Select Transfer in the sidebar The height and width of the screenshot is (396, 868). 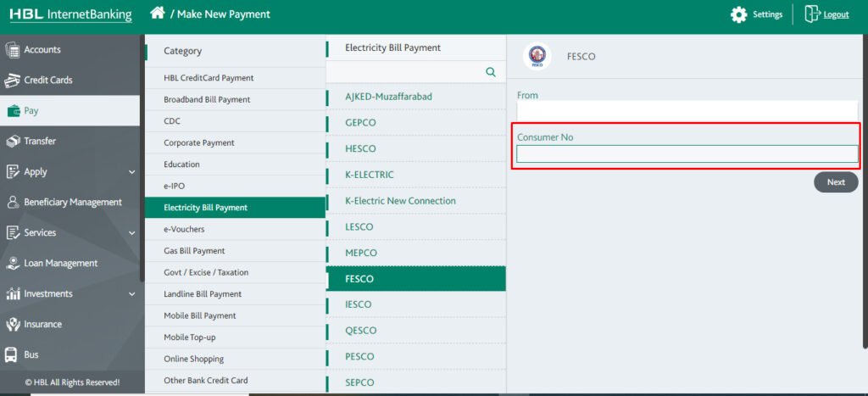[70, 142]
